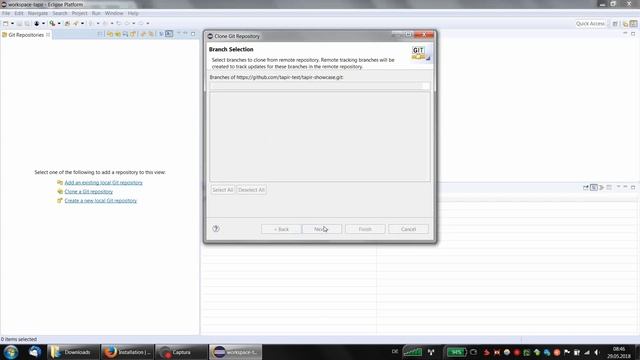
Task: Click the Back button in Clone dialog
Action: 281,229
